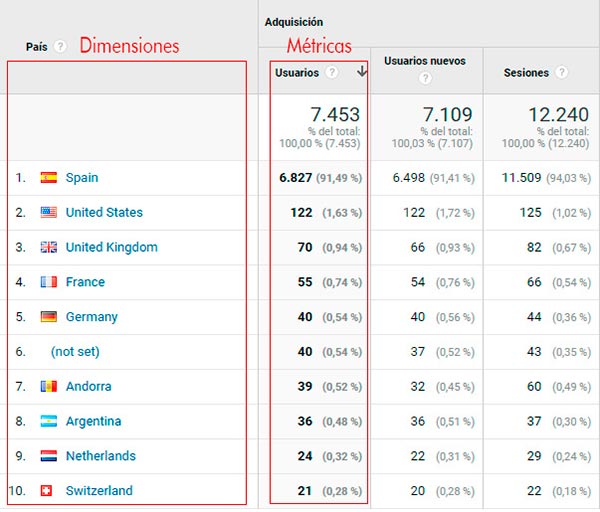The image size is (600, 512).
Task: Open the Argentina country link
Action: pyautogui.click(x=93, y=421)
